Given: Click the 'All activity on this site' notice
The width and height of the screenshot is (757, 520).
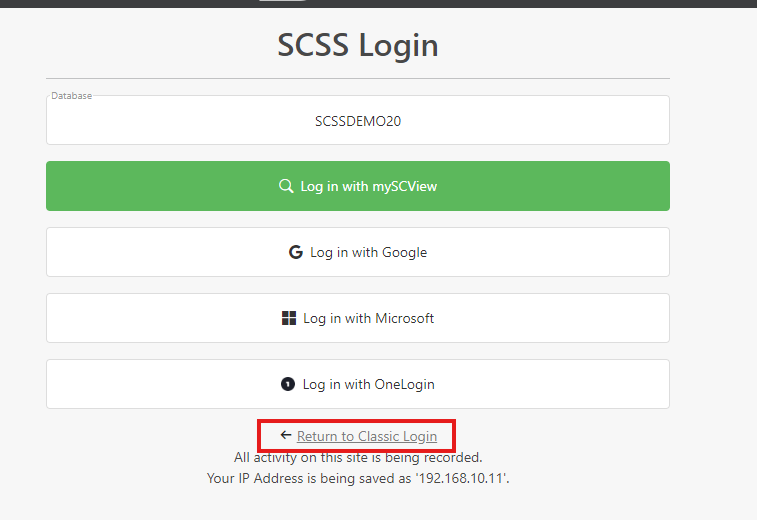Looking at the screenshot, I should click(358, 457).
